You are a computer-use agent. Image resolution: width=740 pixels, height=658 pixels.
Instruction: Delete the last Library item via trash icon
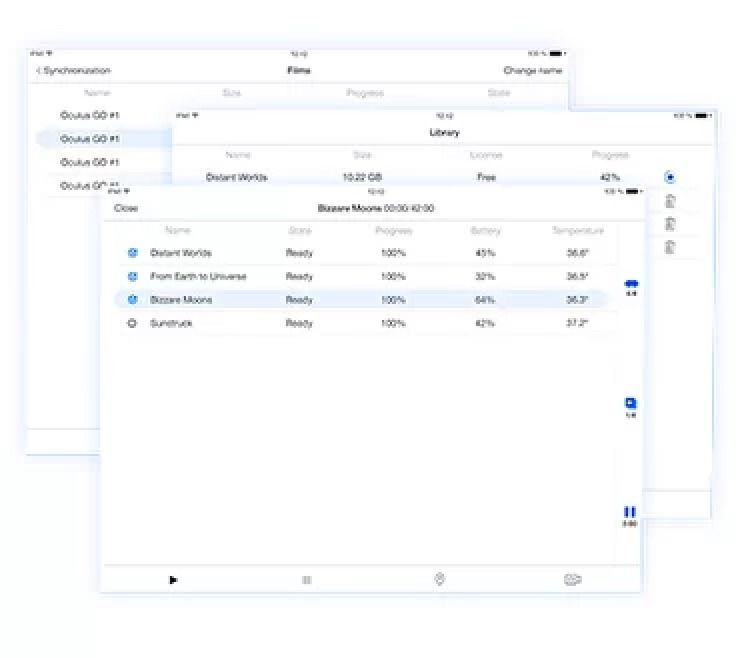pos(670,247)
